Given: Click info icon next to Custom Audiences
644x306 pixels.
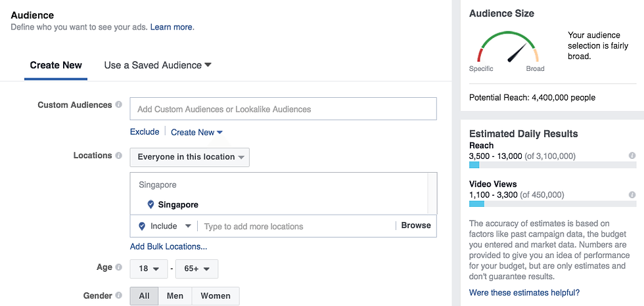Looking at the screenshot, I should pos(119,105).
